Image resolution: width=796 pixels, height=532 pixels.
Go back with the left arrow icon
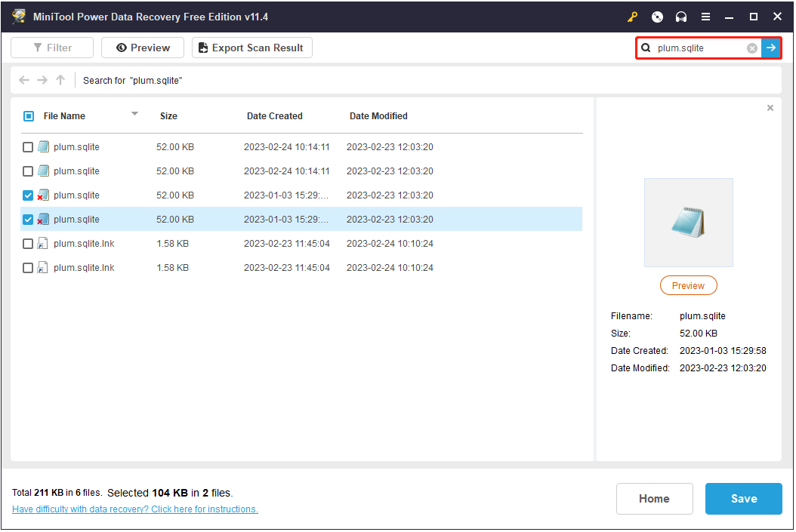24,80
